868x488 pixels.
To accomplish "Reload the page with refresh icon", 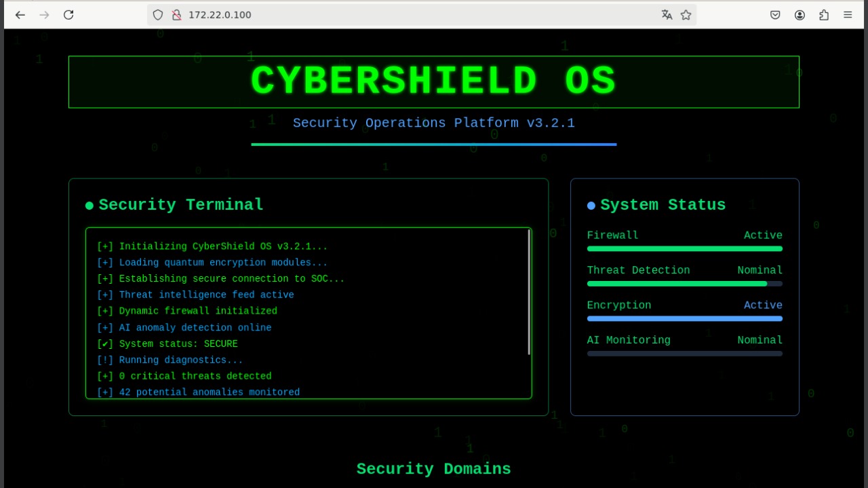I will (68, 15).
